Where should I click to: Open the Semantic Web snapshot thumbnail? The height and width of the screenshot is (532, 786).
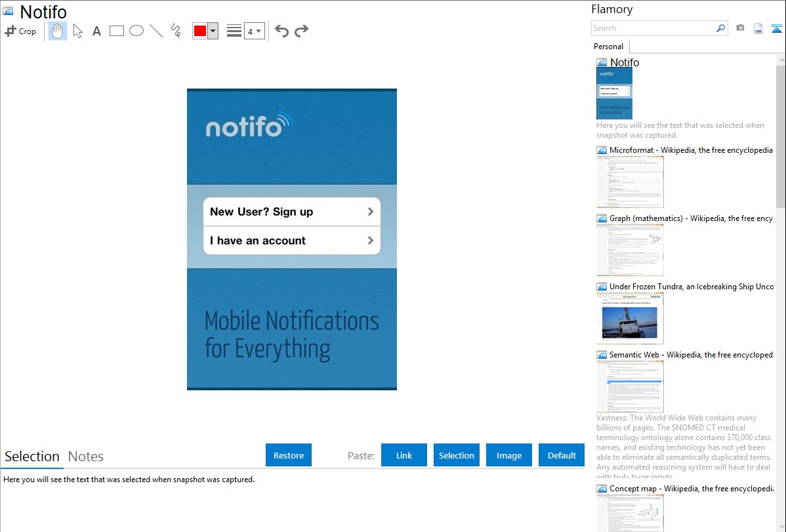tap(630, 386)
